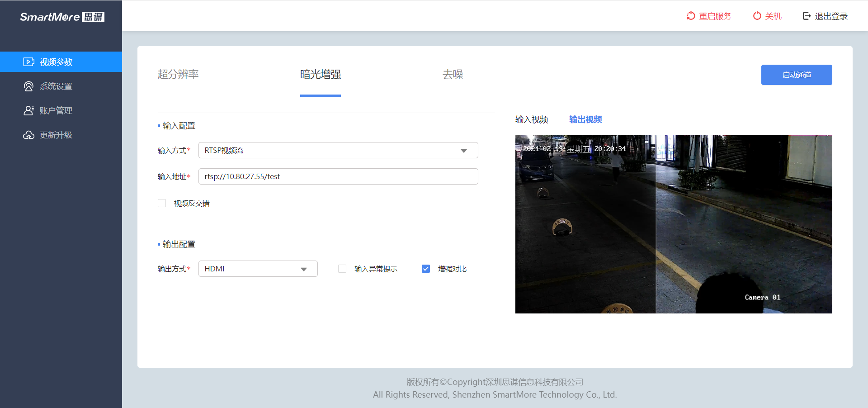Uncheck the 增强对比 checkbox
Viewport: 868px width, 408px height.
[426, 269]
